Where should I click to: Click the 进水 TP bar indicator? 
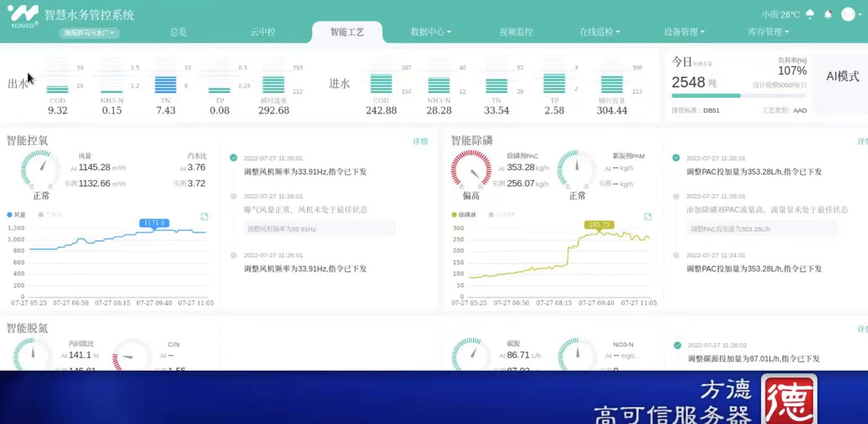coord(554,83)
